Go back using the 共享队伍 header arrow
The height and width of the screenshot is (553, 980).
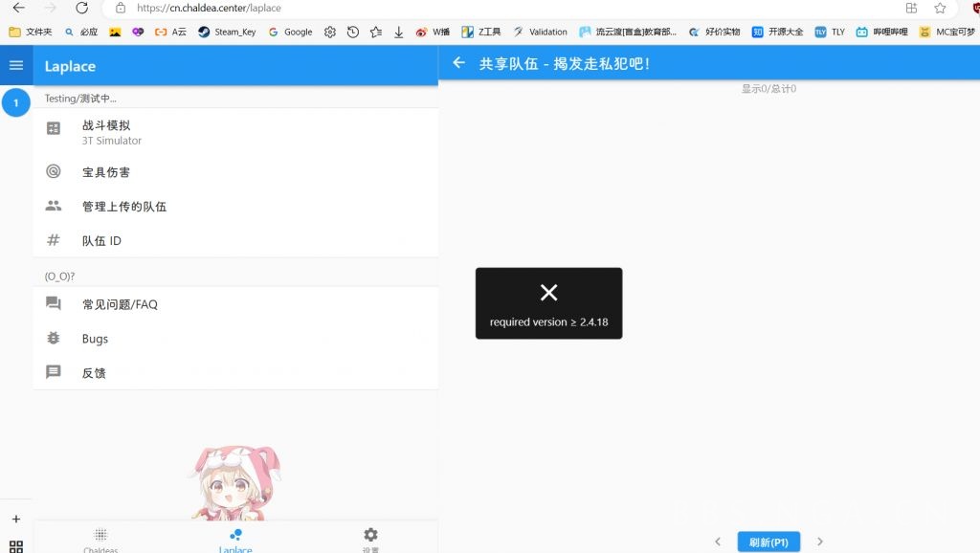458,63
